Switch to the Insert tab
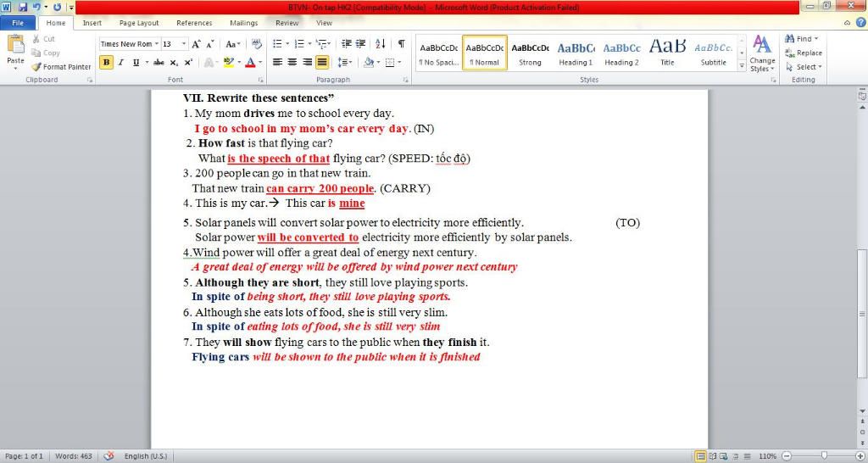The width and height of the screenshot is (868, 463). click(92, 23)
